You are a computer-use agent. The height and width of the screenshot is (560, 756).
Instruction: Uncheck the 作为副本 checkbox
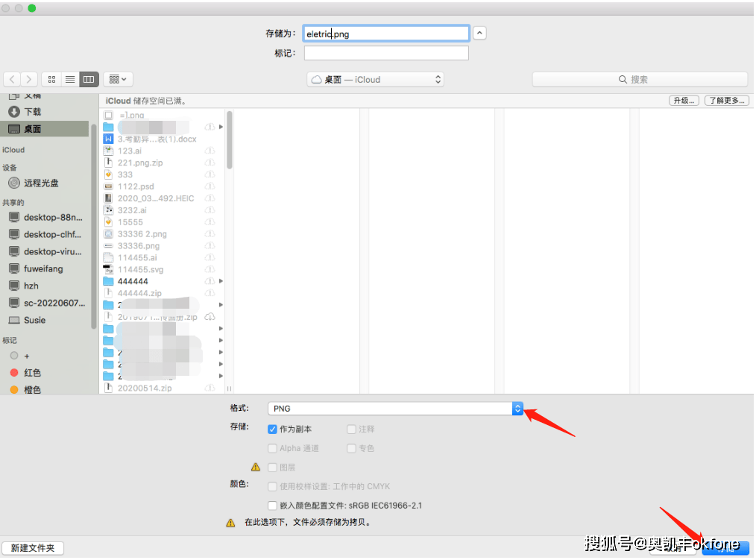tap(272, 429)
